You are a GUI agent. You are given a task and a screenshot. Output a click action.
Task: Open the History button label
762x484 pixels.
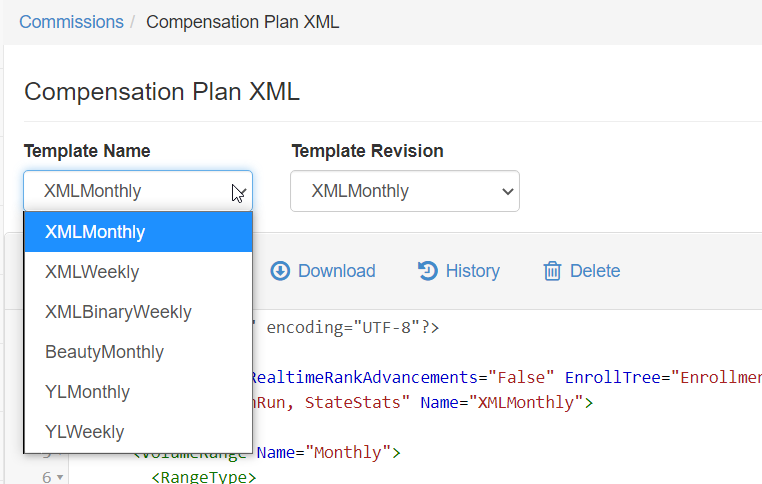coord(472,271)
